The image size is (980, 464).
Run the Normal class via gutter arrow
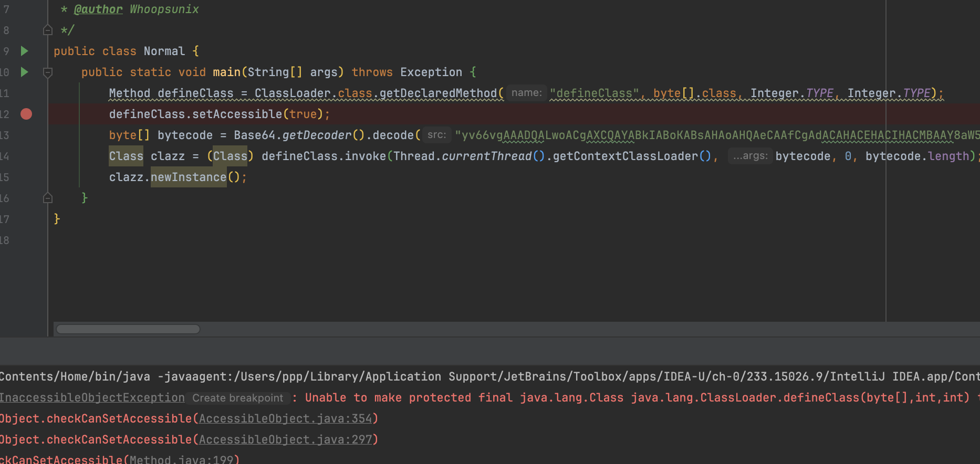tap(24, 51)
